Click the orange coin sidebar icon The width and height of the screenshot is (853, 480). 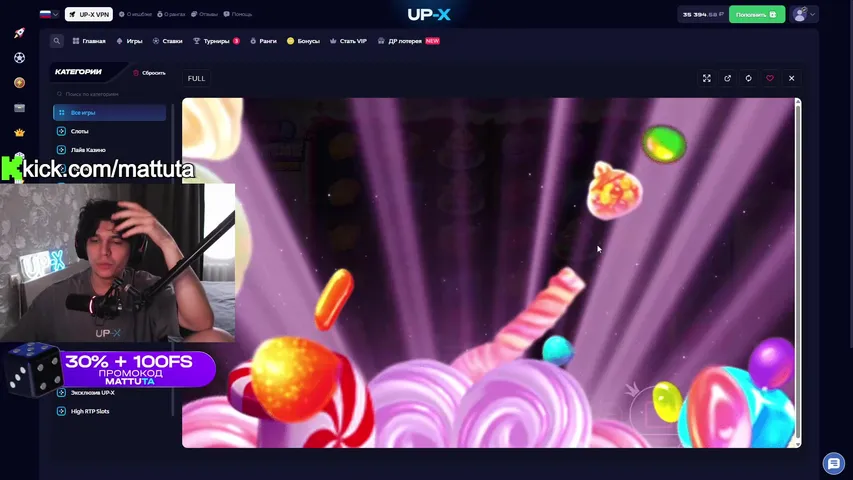pyautogui.click(x=19, y=83)
